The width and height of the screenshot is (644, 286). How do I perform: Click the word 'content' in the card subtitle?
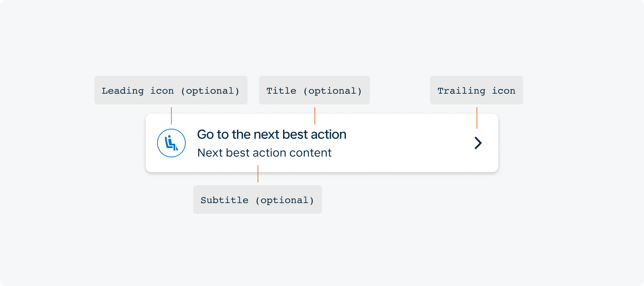tap(310, 153)
